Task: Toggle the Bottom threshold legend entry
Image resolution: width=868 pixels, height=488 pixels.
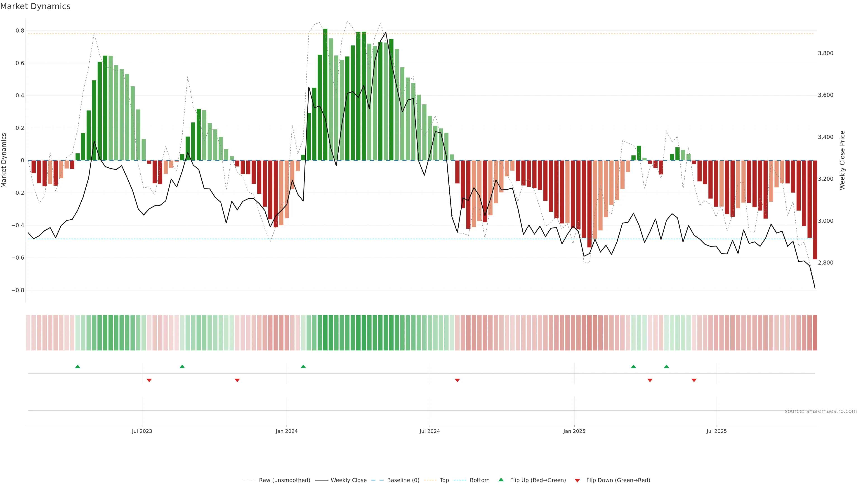Action: point(479,480)
